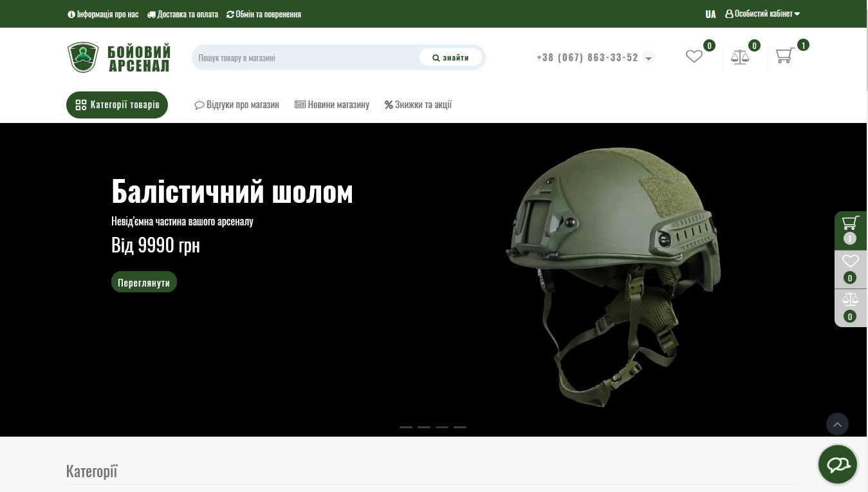
Task: Focus the product search input field
Action: 306,58
